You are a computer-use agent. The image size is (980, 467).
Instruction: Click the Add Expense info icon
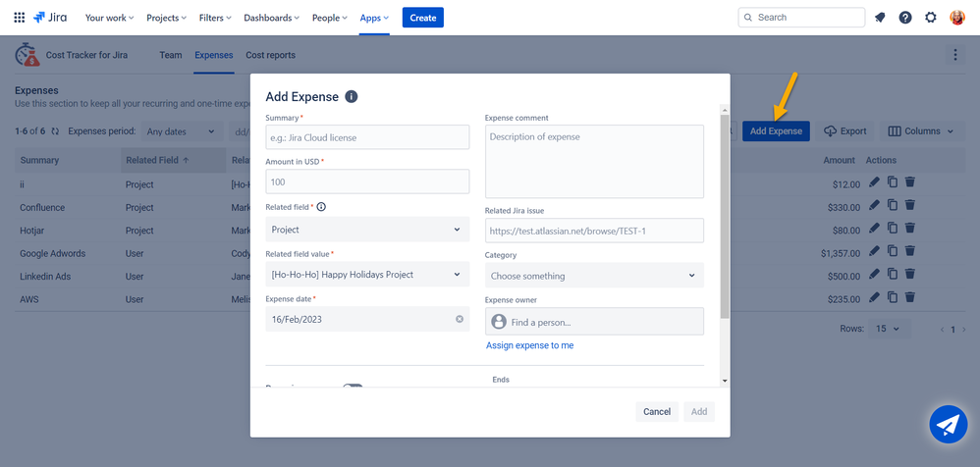pos(352,97)
